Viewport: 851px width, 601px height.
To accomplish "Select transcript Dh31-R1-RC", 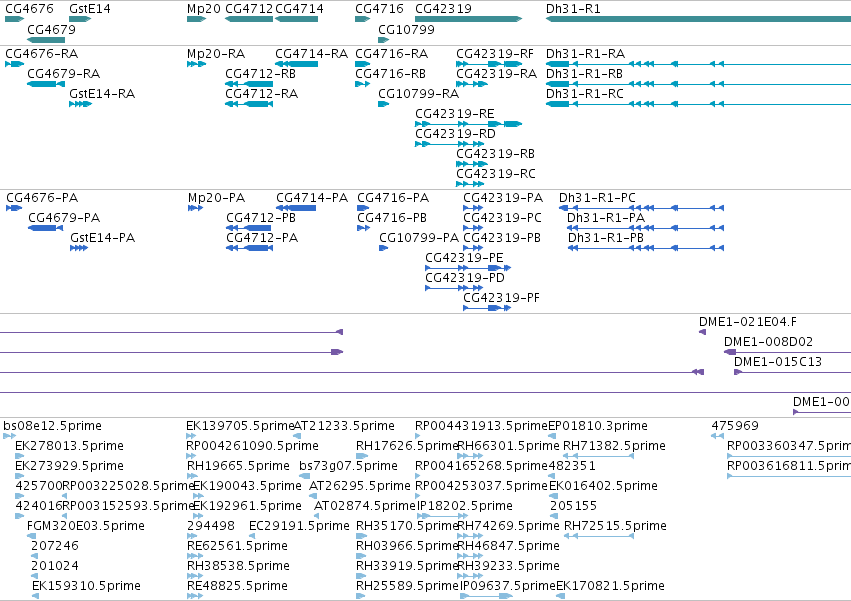I will (585, 94).
